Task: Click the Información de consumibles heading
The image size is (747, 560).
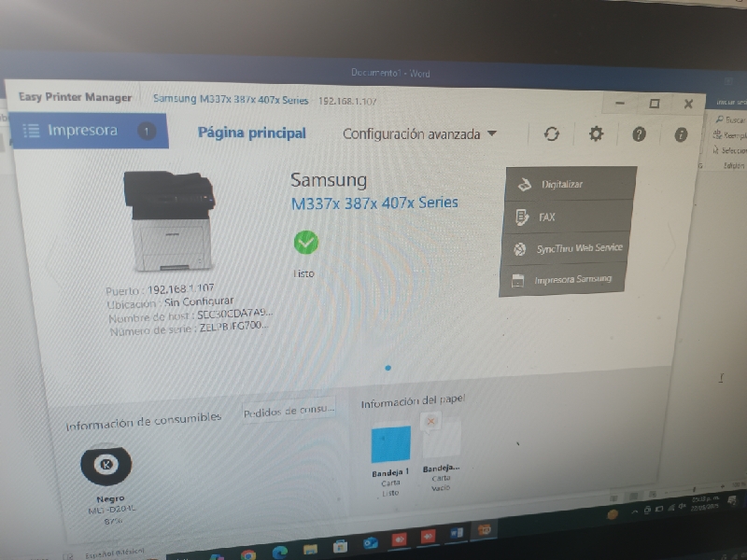Action: [x=144, y=422]
